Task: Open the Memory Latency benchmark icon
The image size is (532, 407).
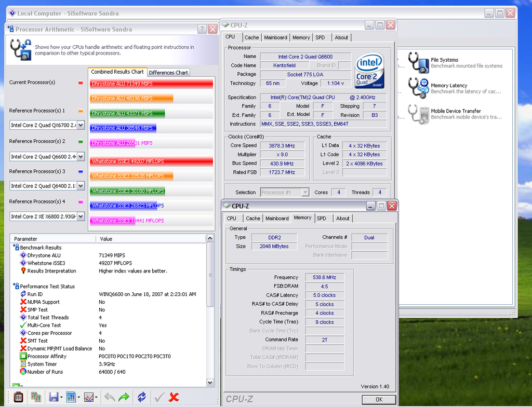Action: pyautogui.click(x=417, y=88)
